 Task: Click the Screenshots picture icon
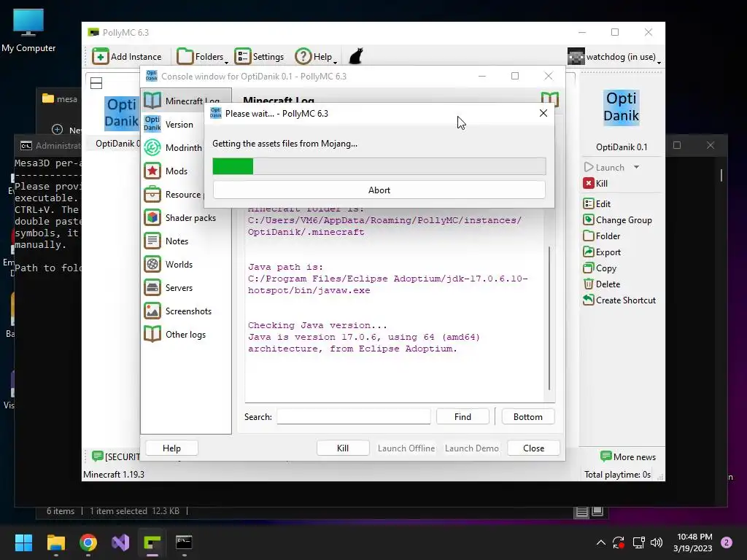[x=152, y=311]
